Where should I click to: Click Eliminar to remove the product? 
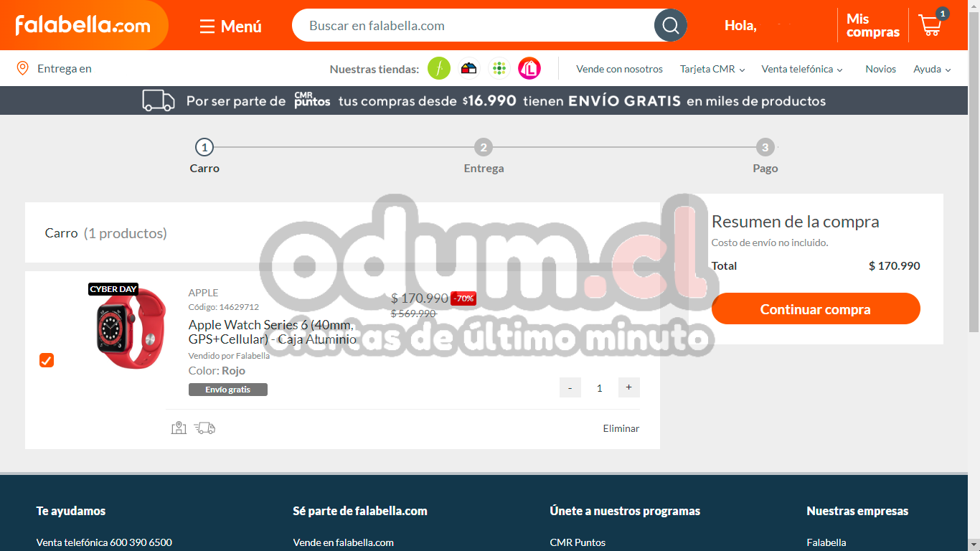coord(621,428)
